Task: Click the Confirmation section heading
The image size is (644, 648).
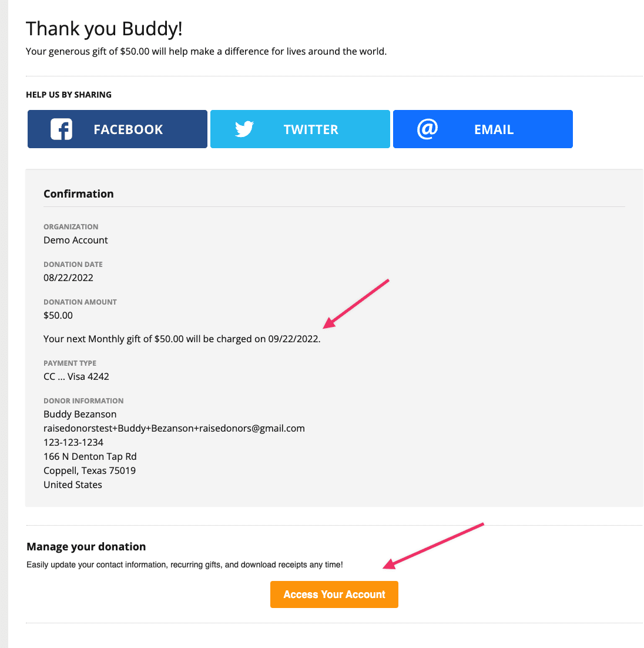Action: click(79, 194)
